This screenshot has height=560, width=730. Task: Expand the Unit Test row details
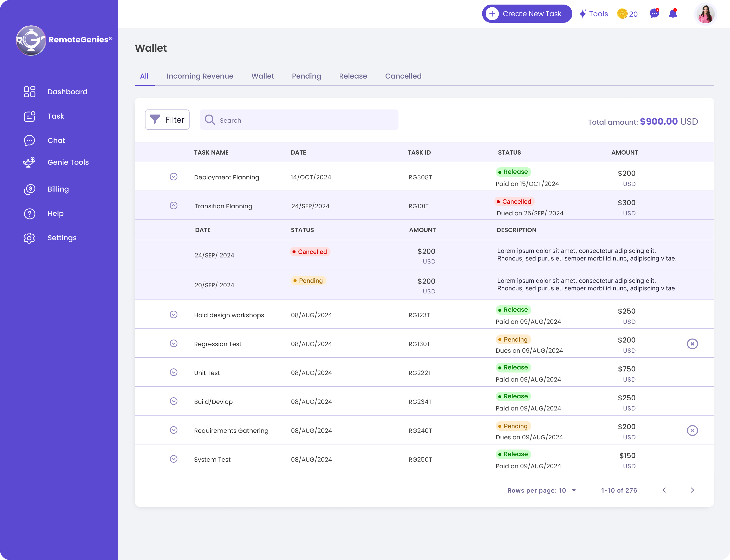point(173,372)
